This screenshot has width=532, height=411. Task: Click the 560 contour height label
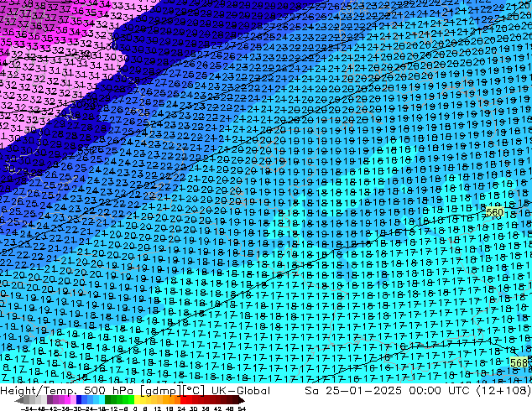pyautogui.click(x=494, y=212)
